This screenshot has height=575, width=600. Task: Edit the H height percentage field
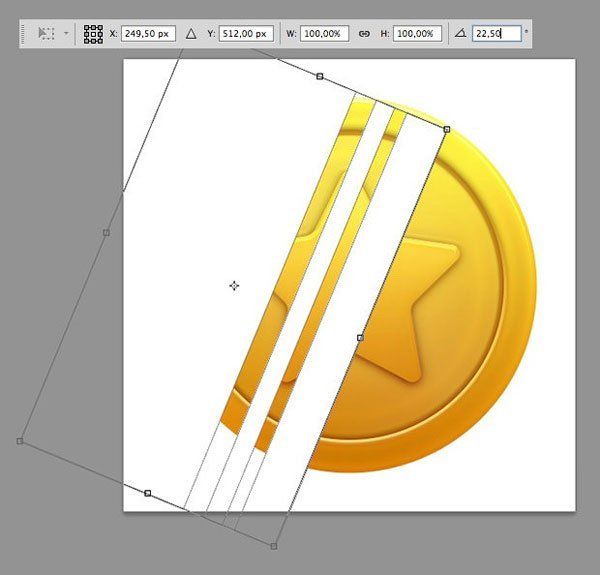tap(417, 34)
